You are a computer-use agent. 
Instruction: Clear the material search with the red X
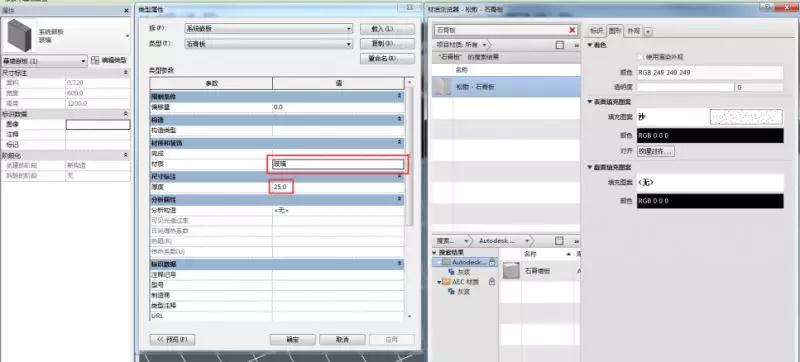coord(572,30)
